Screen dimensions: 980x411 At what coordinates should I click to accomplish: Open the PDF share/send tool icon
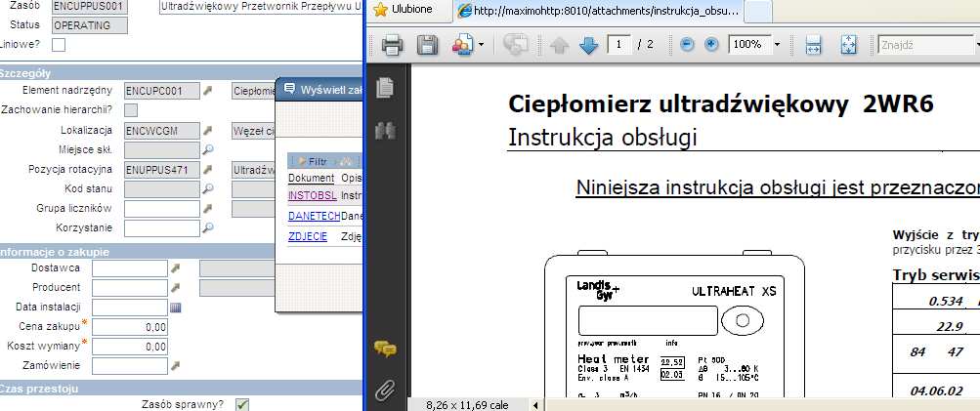coord(462,45)
